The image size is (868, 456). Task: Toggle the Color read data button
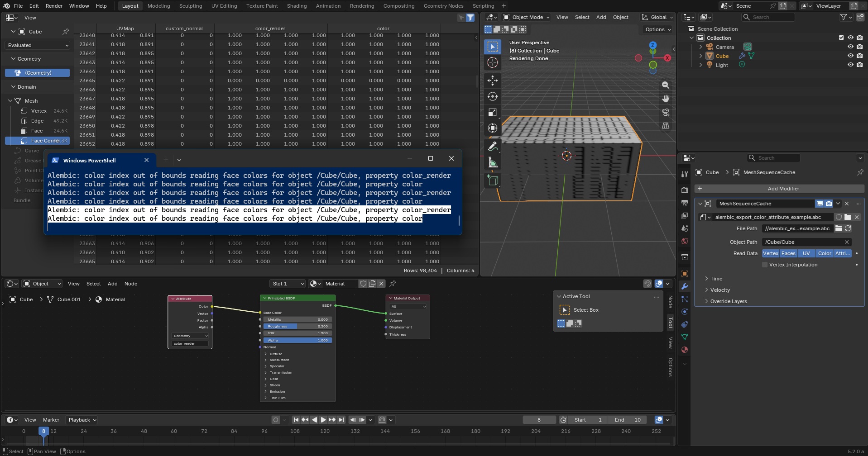click(x=824, y=253)
